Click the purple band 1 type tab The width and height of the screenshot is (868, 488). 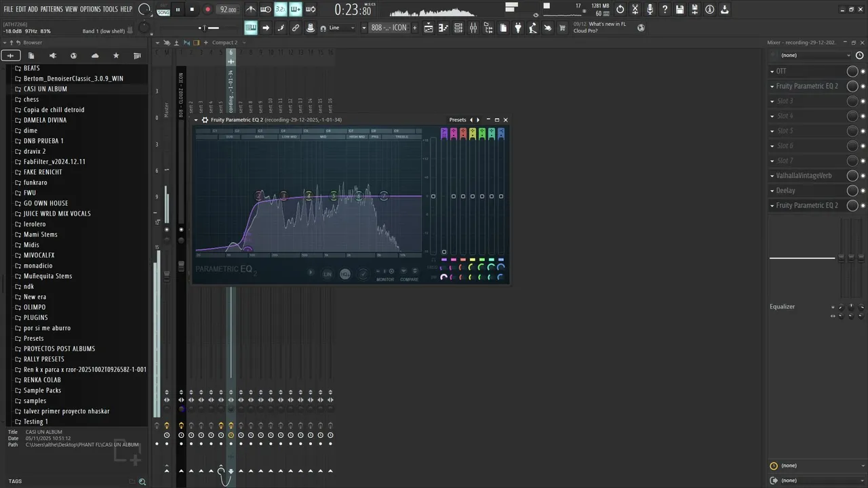click(x=444, y=134)
